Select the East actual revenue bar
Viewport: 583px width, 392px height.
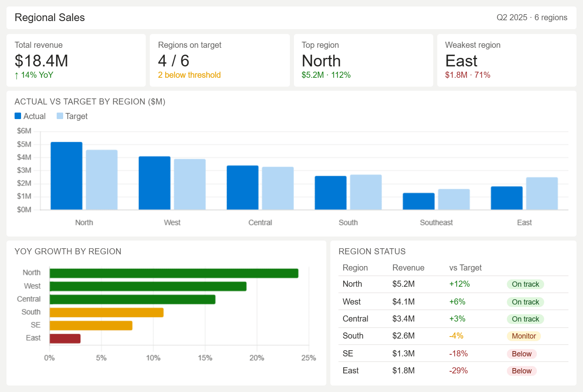(x=507, y=198)
